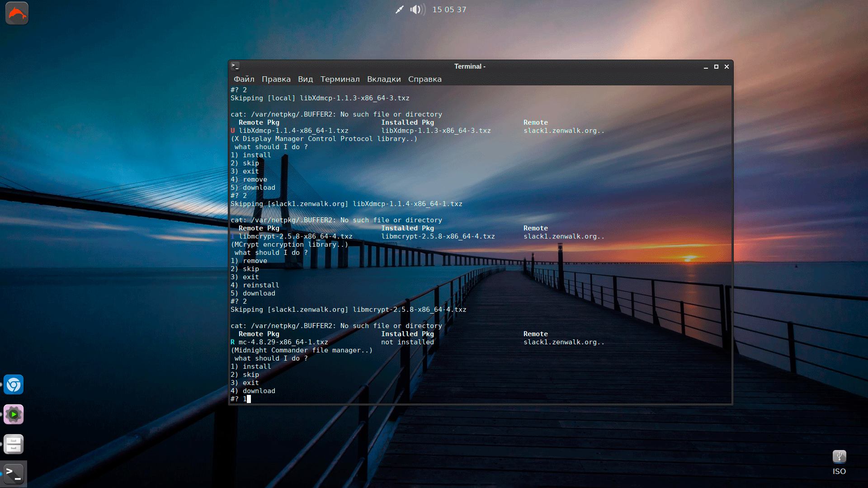868x488 pixels.
Task: Select the terminal icon in the dock
Action: click(14, 474)
